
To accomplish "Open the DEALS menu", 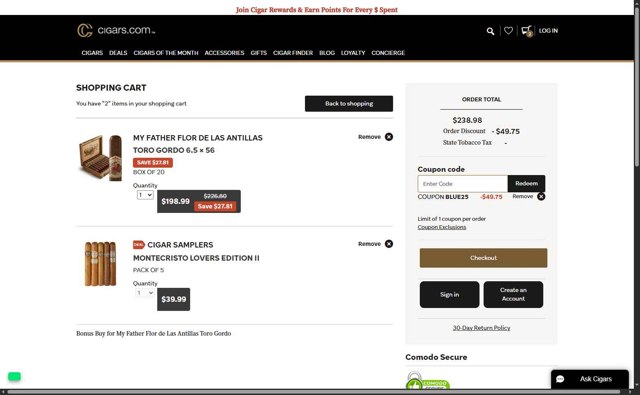I will pyautogui.click(x=118, y=53).
